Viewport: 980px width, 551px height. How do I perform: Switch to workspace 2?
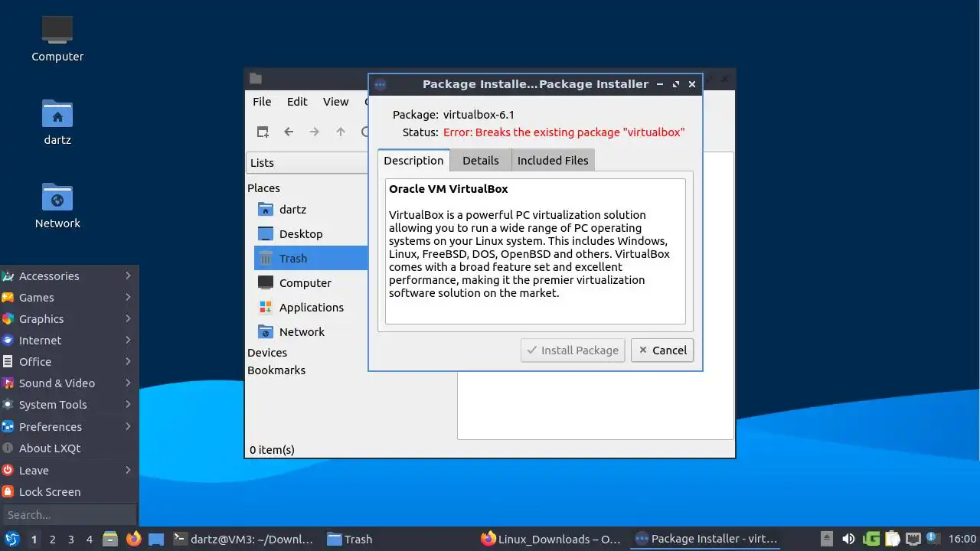click(x=52, y=539)
